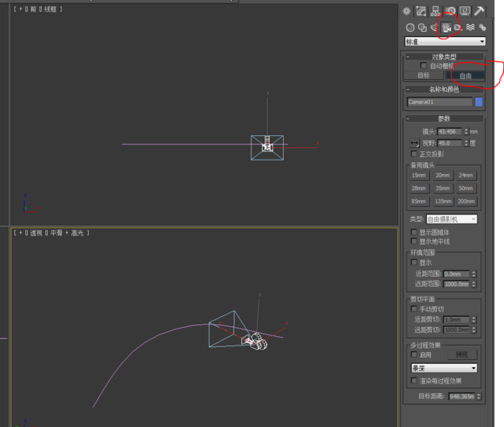
Task: Open the Create command panel tab
Action: [x=407, y=11]
